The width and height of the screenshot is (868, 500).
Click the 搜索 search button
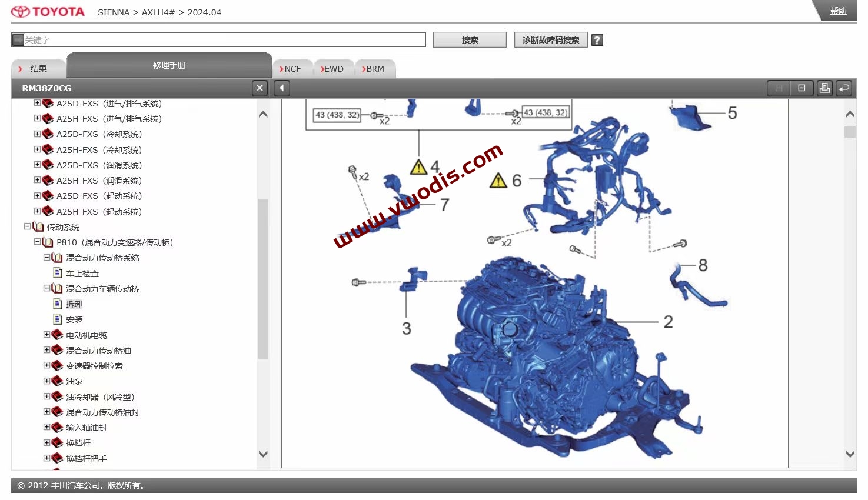click(x=469, y=39)
